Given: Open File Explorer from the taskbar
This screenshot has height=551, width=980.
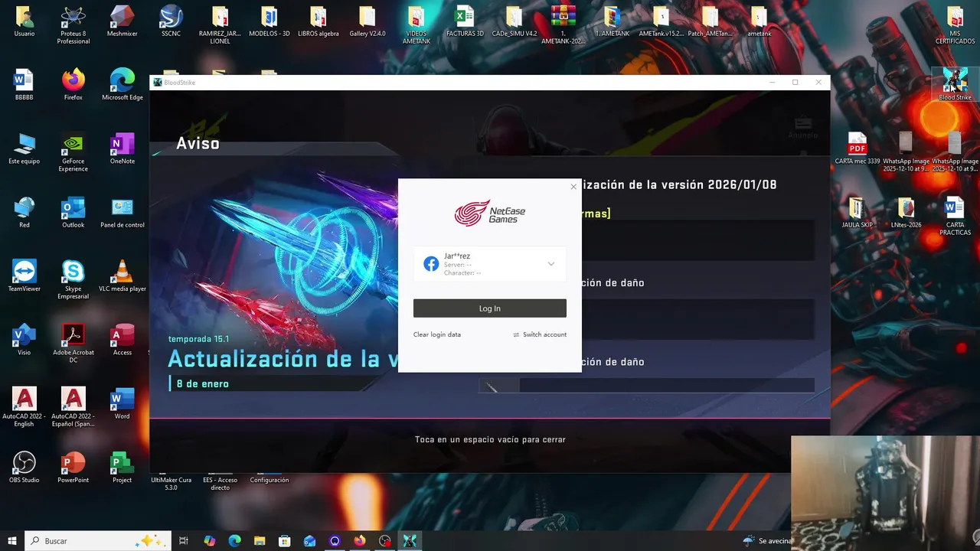Looking at the screenshot, I should pyautogui.click(x=260, y=540).
